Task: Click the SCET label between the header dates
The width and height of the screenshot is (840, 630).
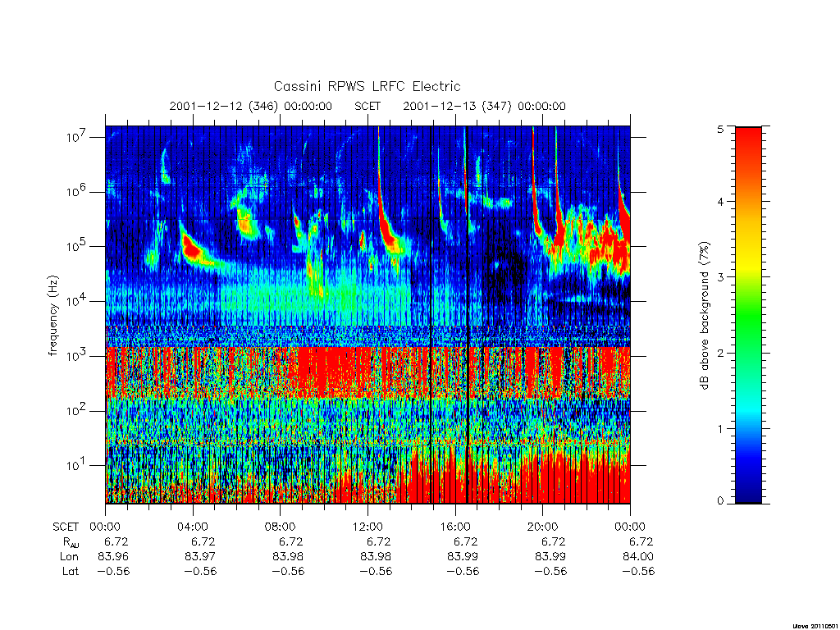Action: [367, 106]
